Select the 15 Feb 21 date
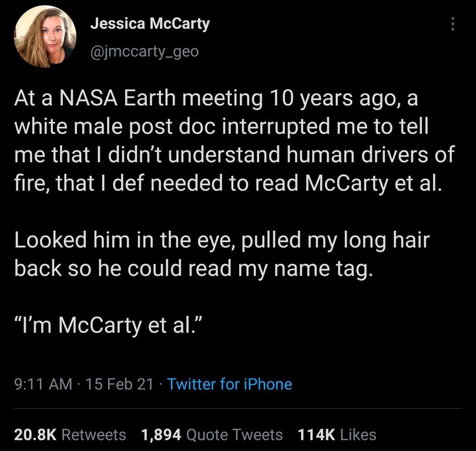 tap(120, 384)
